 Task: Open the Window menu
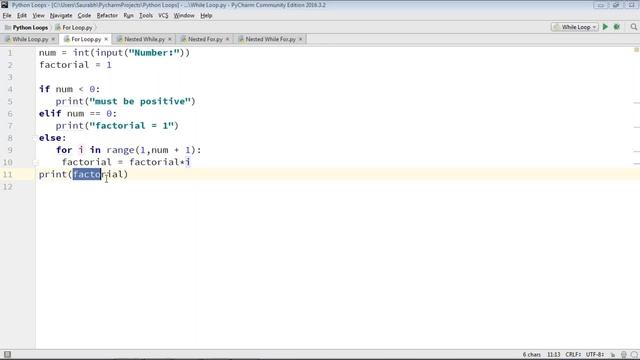184,16
